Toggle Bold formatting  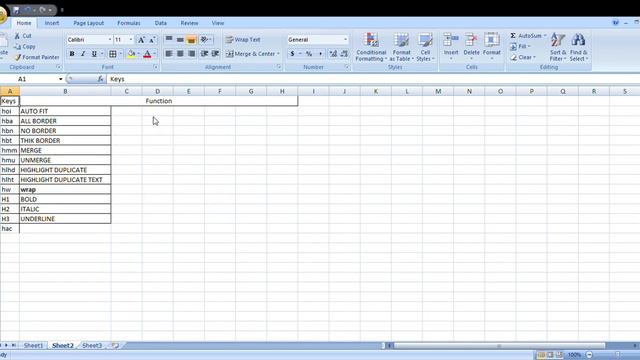tap(72, 53)
